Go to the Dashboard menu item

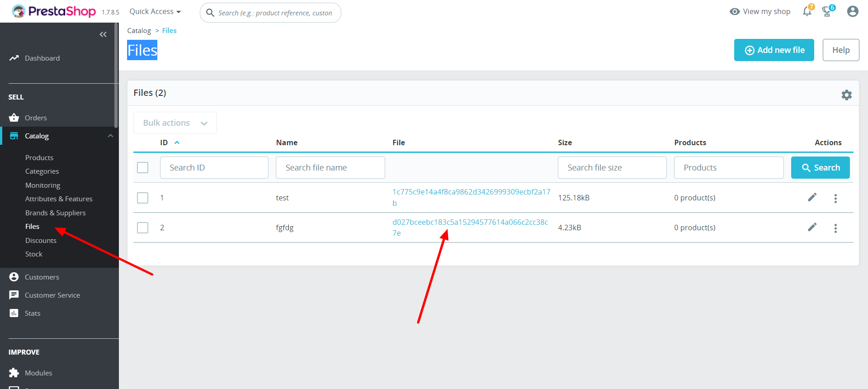point(42,58)
